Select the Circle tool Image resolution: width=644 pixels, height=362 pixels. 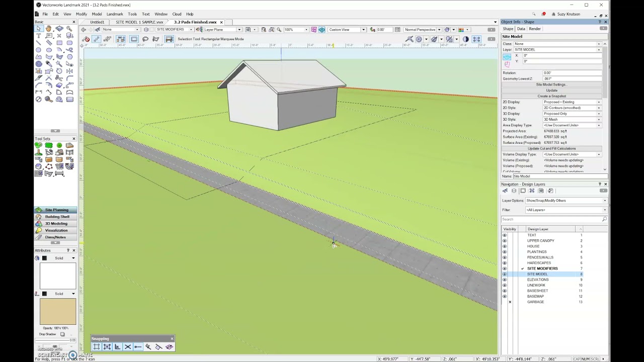point(38,50)
